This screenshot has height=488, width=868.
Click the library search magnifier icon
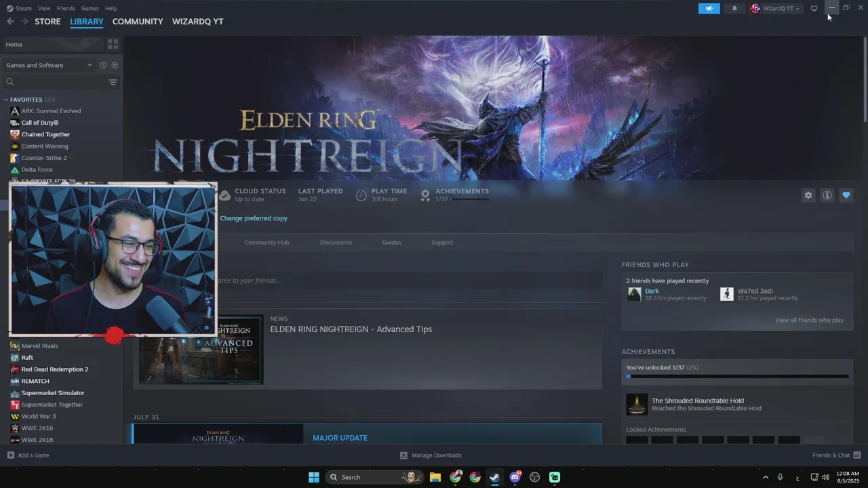9,82
